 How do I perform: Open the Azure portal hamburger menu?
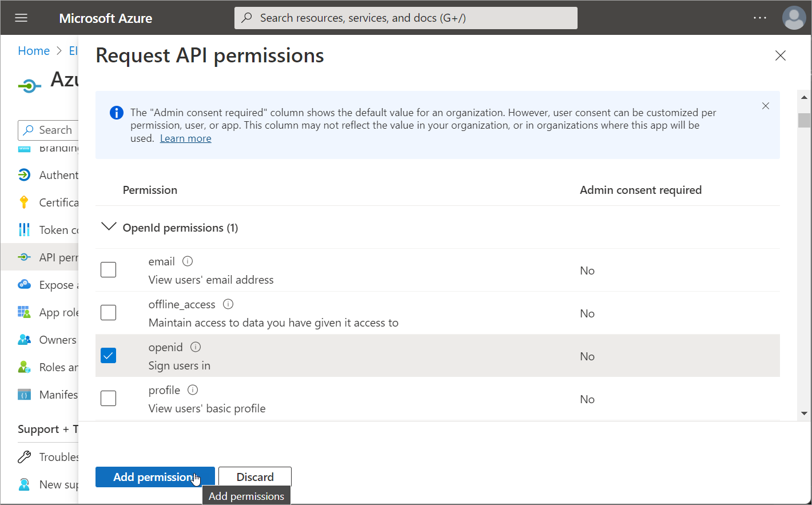(21, 17)
